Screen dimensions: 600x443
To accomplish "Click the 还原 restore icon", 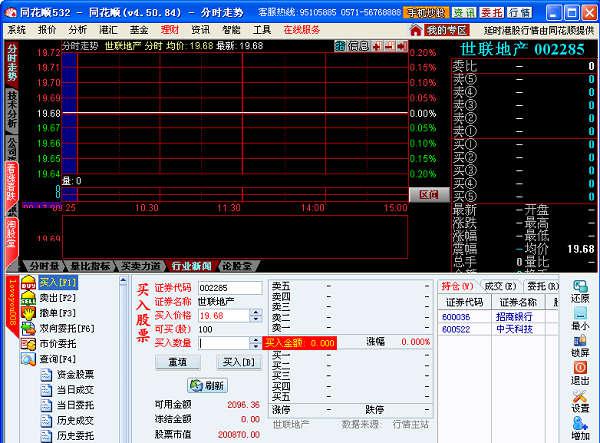I will pos(580,287).
